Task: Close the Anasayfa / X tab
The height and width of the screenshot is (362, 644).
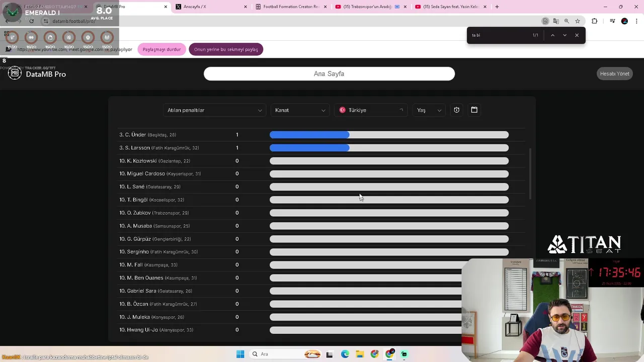Action: 246,7
